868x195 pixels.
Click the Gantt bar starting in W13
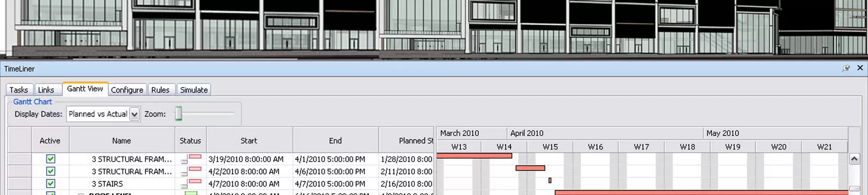(474, 156)
